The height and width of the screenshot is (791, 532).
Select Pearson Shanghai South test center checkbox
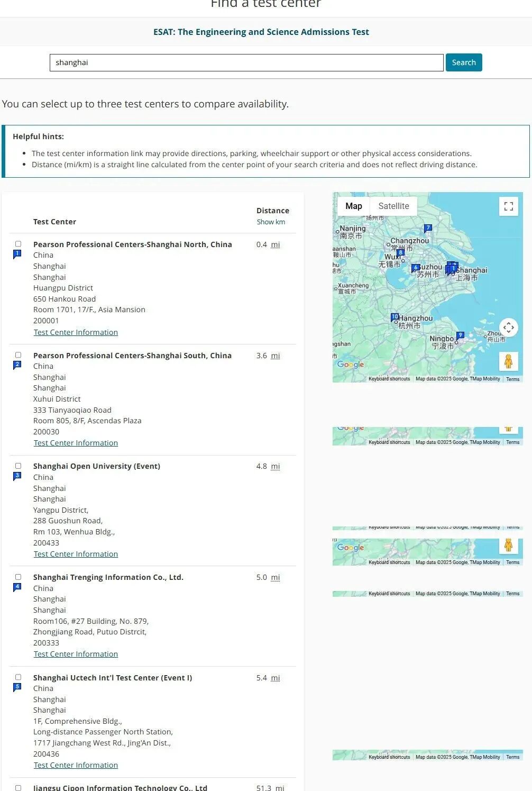coord(18,355)
